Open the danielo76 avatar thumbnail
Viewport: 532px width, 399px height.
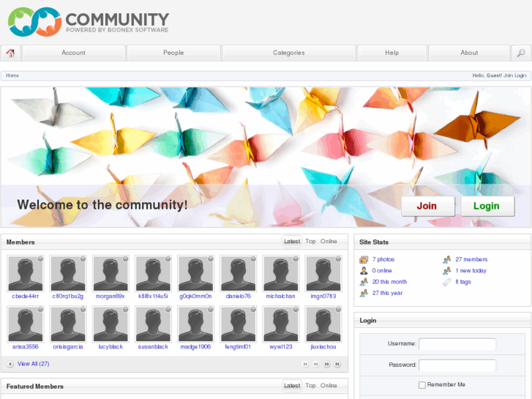pos(238,273)
